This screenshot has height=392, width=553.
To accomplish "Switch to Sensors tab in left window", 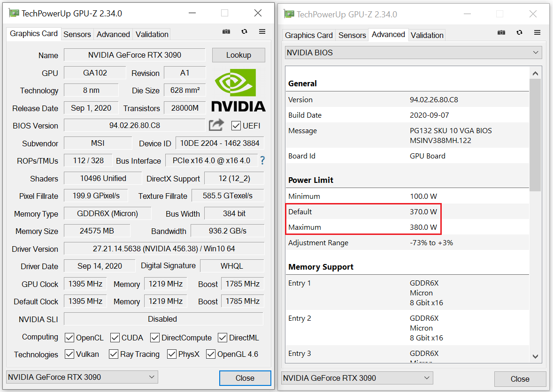I will pos(77,34).
